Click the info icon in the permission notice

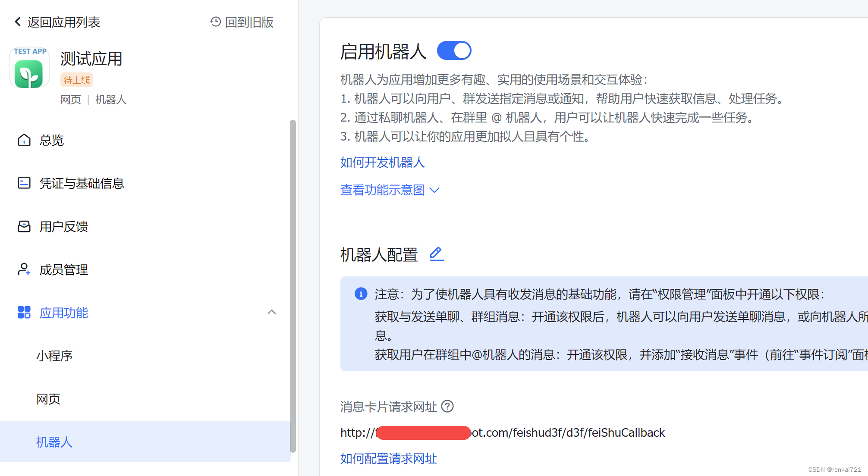pos(361,294)
